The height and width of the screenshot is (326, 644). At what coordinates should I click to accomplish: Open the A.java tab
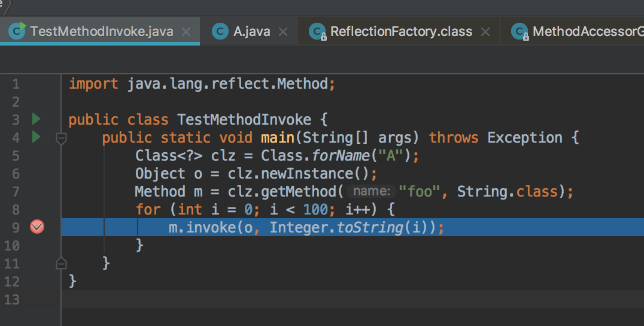tap(252, 32)
